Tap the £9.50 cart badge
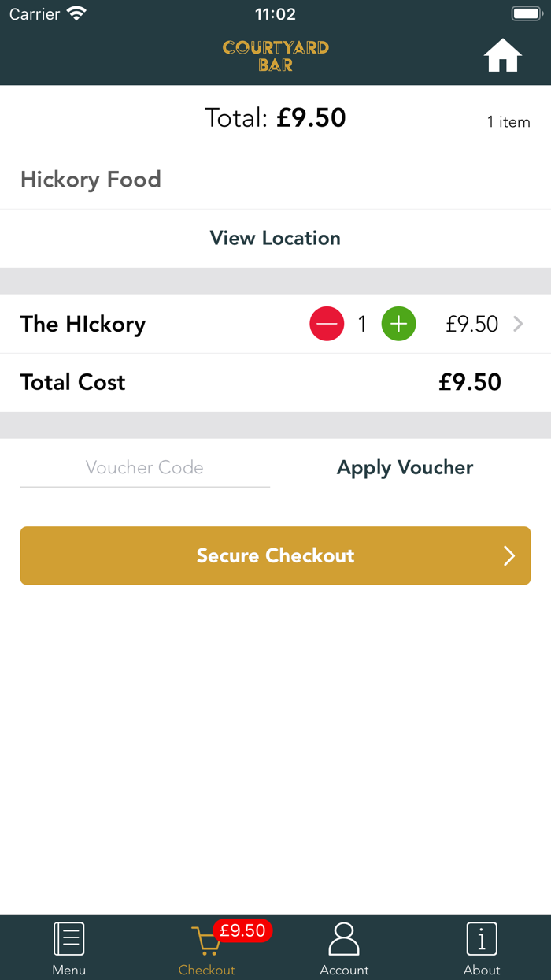This screenshot has width=551, height=980. pyautogui.click(x=242, y=931)
